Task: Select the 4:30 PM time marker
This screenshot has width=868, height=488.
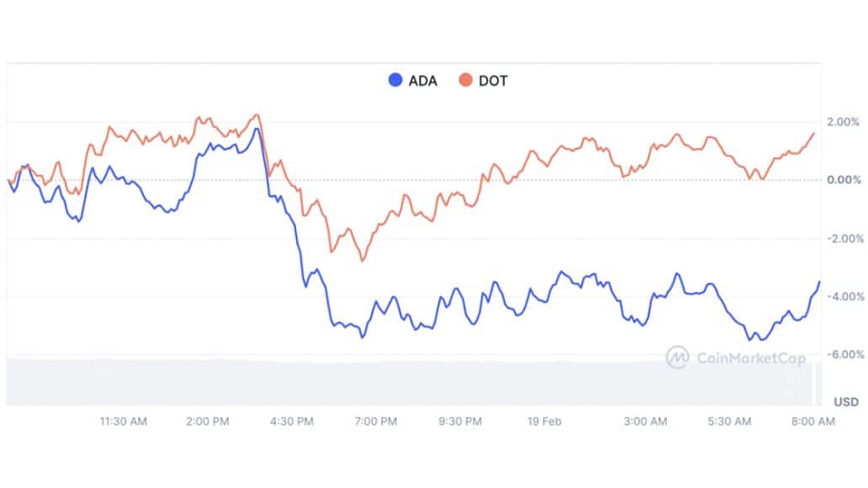Action: click(292, 422)
